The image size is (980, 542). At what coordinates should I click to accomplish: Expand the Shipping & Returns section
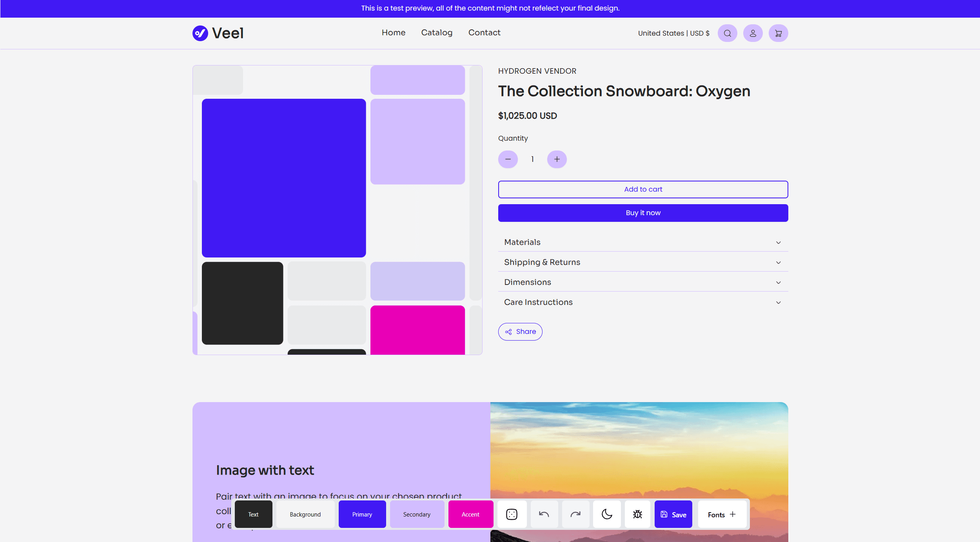(643, 262)
